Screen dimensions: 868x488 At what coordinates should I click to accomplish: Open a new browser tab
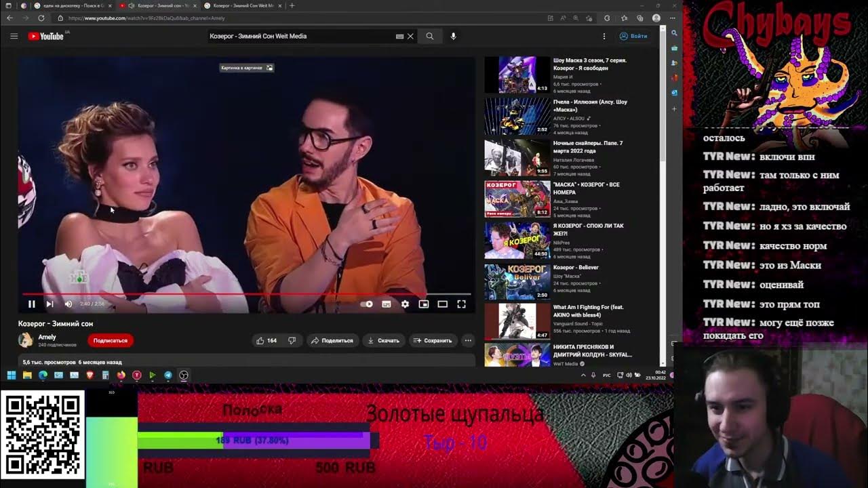(x=292, y=5)
